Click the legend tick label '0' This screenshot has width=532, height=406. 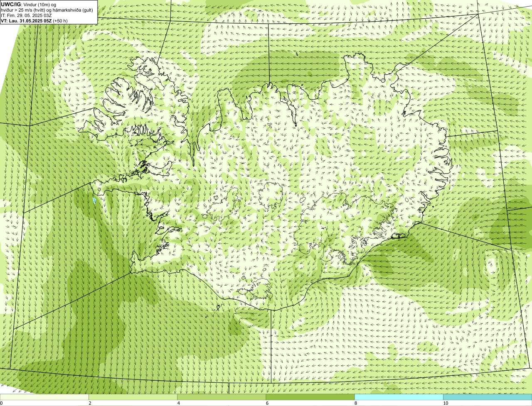pyautogui.click(x=1, y=403)
